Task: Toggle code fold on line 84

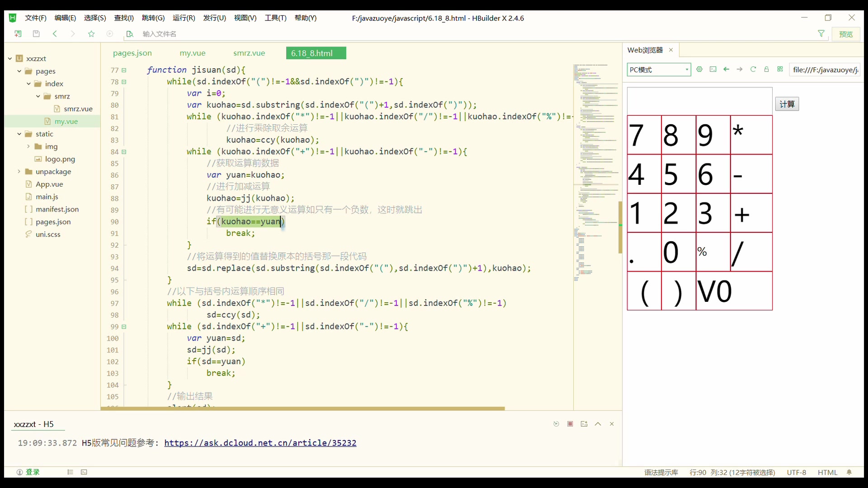Action: tap(124, 152)
